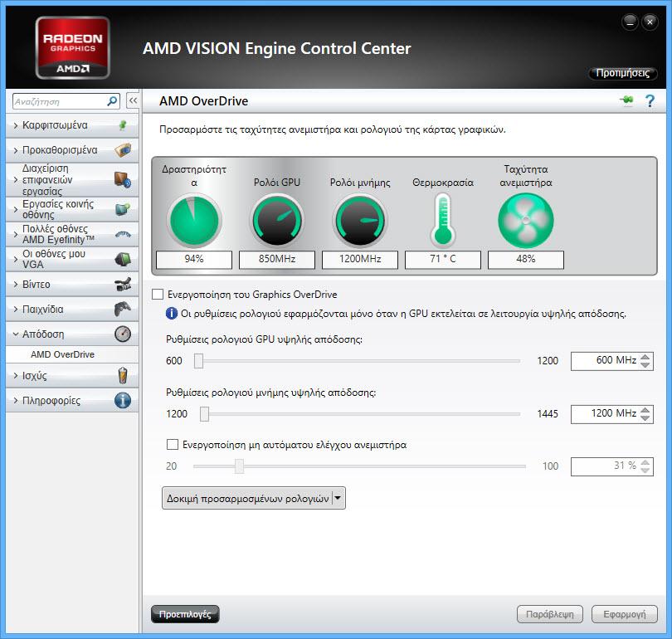Click the AMD Eyefinity multi-display icon
672x639 pixels.
click(x=123, y=234)
